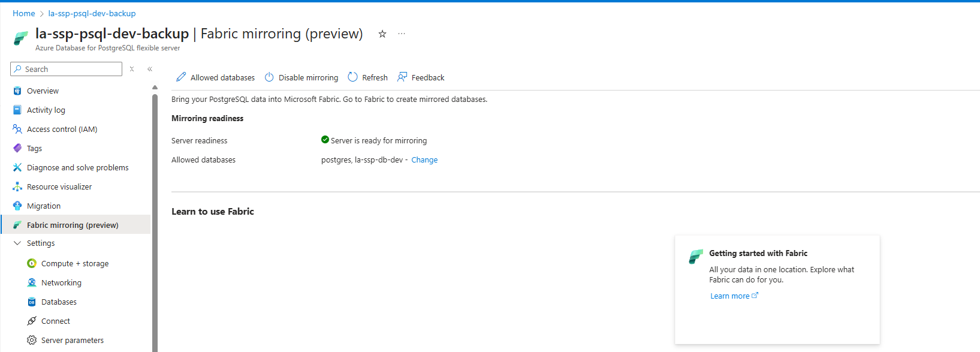The height and width of the screenshot is (352, 980).
Task: Collapse the sidebar with double chevron
Action: 150,70
